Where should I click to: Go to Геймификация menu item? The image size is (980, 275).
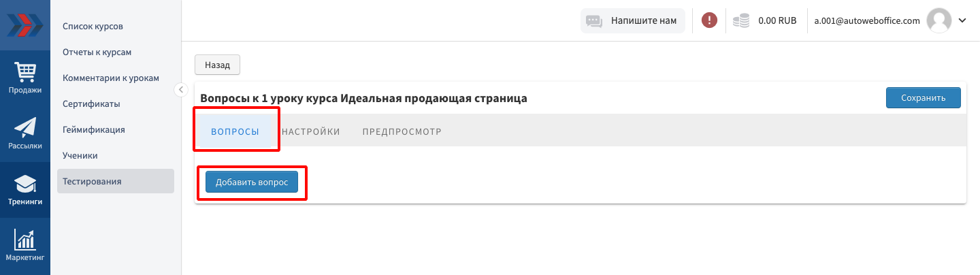[x=93, y=129]
